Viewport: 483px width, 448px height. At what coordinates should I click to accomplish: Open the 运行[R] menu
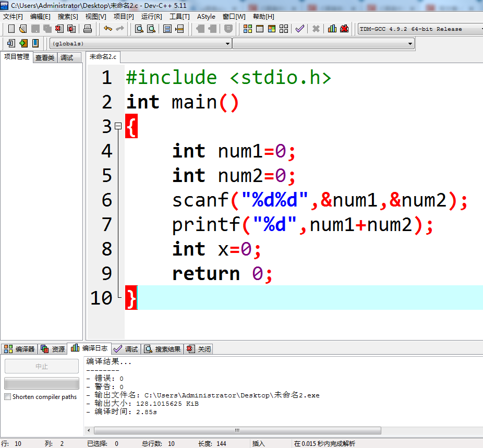[152, 17]
